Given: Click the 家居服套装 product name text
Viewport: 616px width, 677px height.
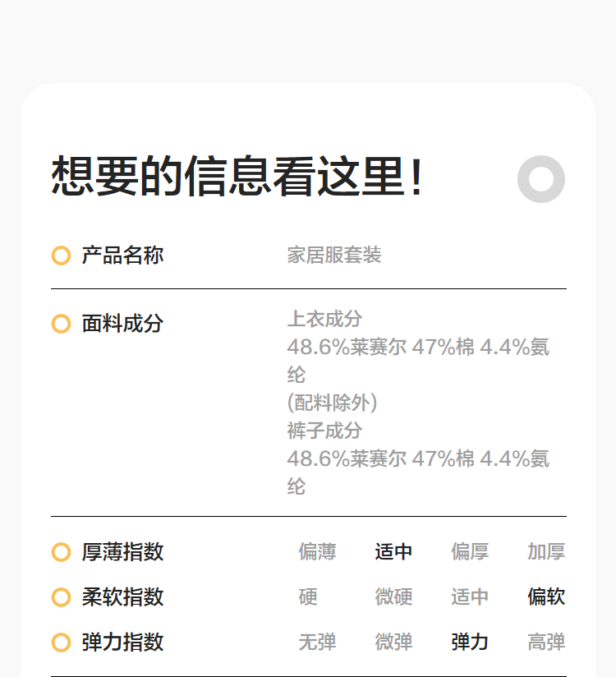Looking at the screenshot, I should click(x=334, y=256).
